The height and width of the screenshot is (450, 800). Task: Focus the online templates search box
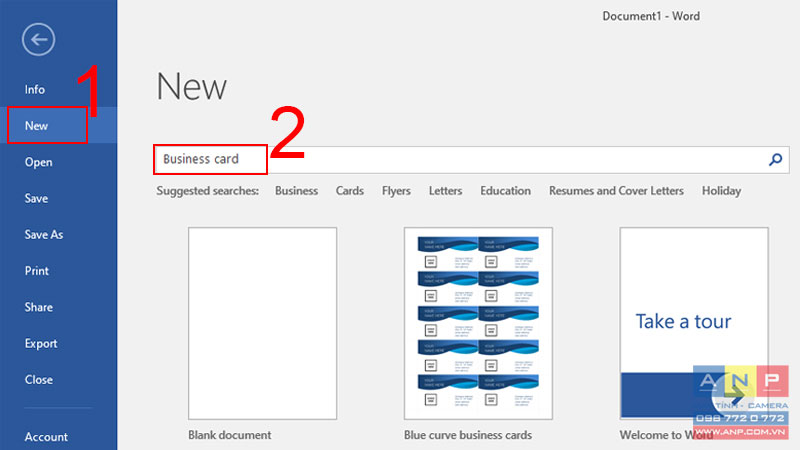(471, 159)
